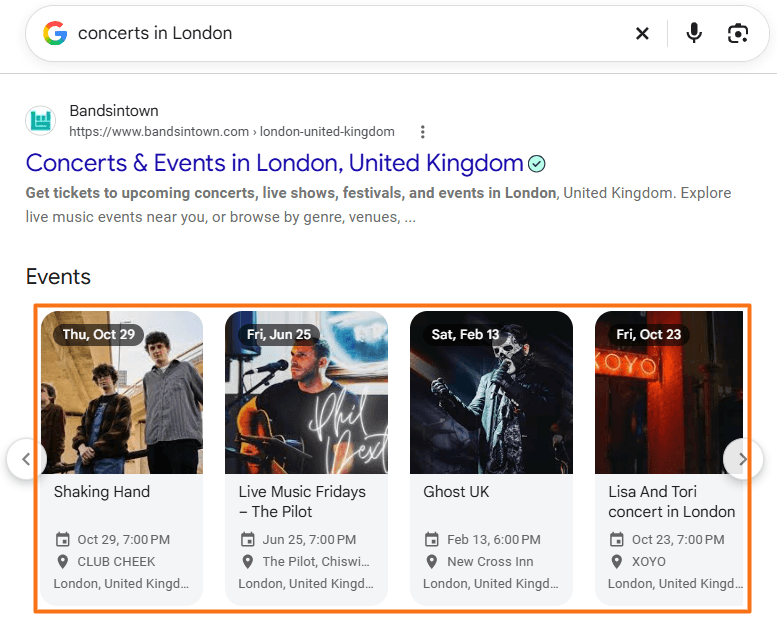The width and height of the screenshot is (777, 617).
Task: Show next events with right arrow
Action: [x=742, y=459]
